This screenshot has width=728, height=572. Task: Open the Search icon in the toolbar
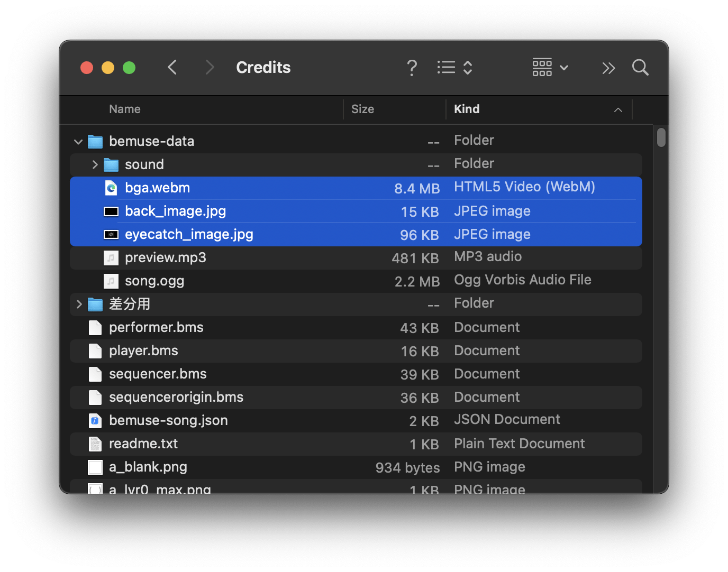click(x=640, y=67)
